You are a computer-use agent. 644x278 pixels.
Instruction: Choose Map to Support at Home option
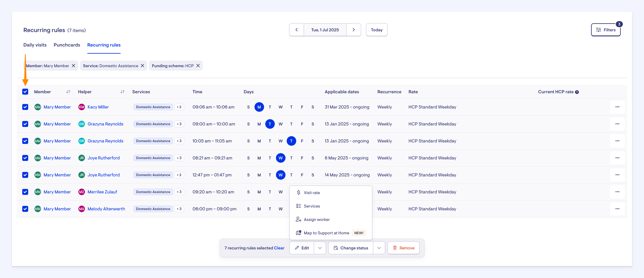pos(331,233)
